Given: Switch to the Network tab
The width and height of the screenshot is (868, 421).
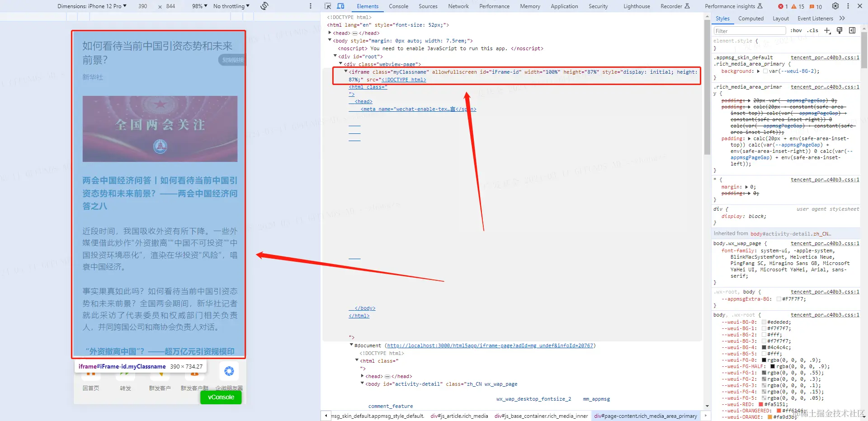Looking at the screenshot, I should click(458, 6).
